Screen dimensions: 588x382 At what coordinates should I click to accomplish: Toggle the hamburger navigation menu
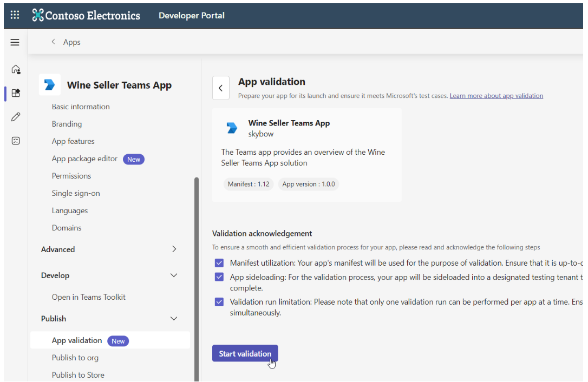(15, 42)
